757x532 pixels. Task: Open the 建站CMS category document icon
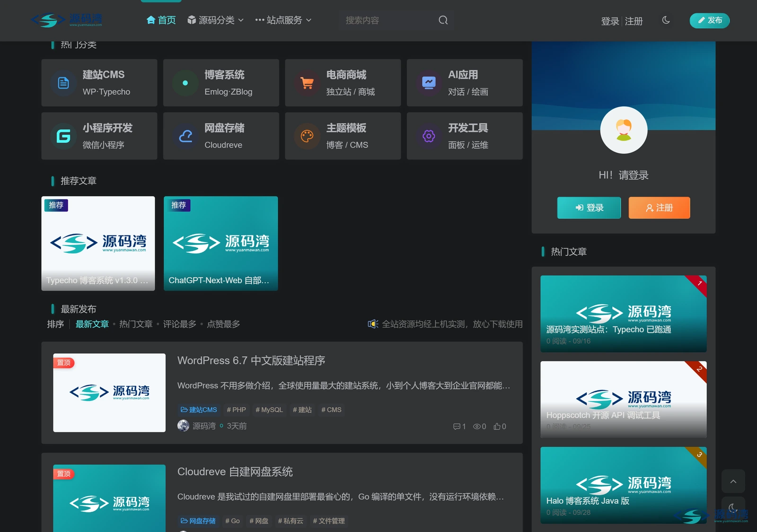[63, 83]
